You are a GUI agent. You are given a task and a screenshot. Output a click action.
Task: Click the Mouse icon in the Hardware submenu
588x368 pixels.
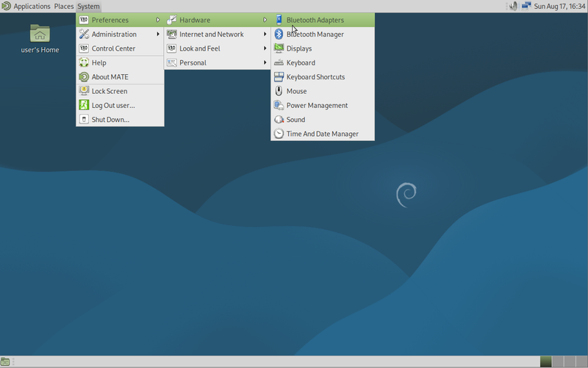point(279,91)
